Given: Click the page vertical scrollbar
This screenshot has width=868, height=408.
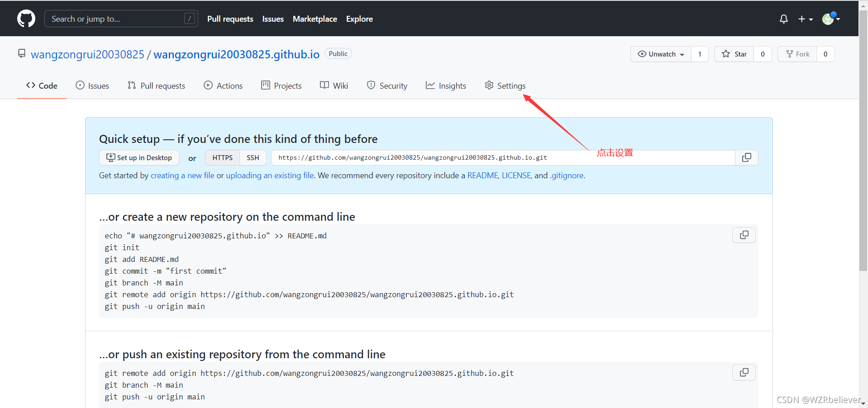Looking at the screenshot, I should tap(863, 140).
